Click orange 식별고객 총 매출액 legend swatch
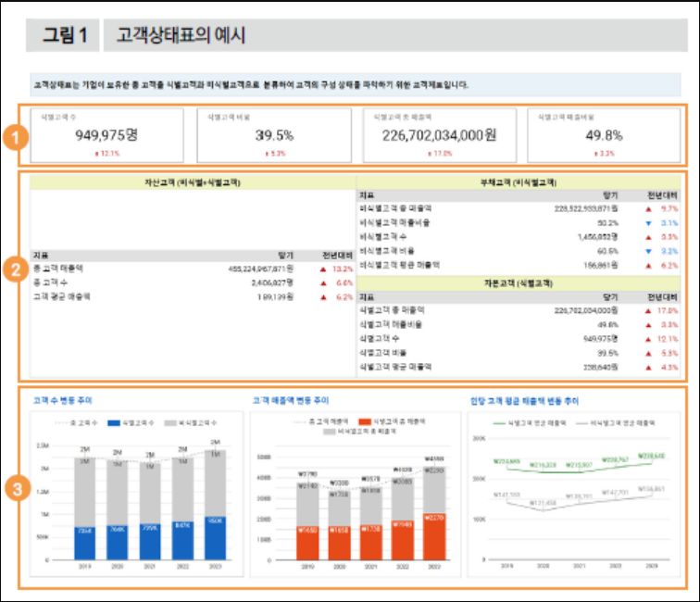This screenshot has width=700, height=602. pyautogui.click(x=365, y=421)
